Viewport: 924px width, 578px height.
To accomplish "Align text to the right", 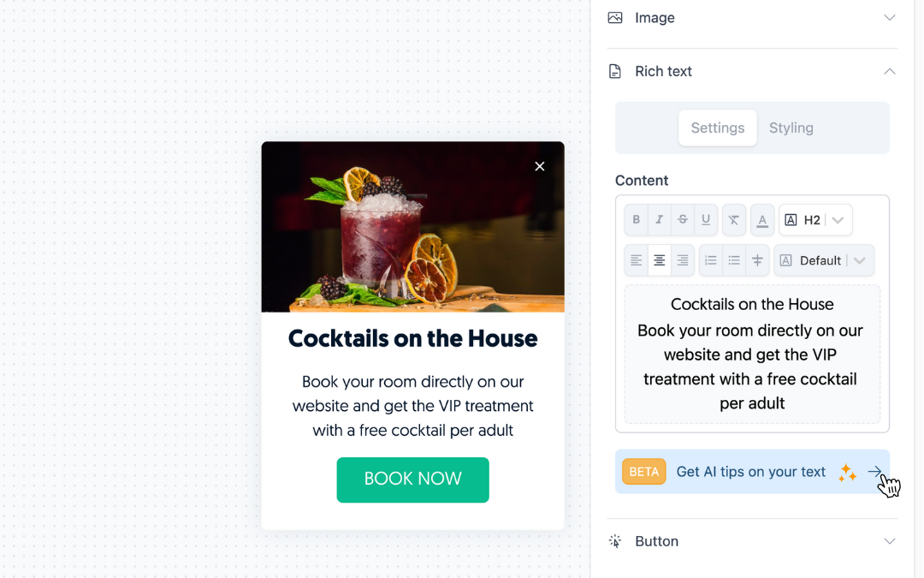I will click(683, 260).
